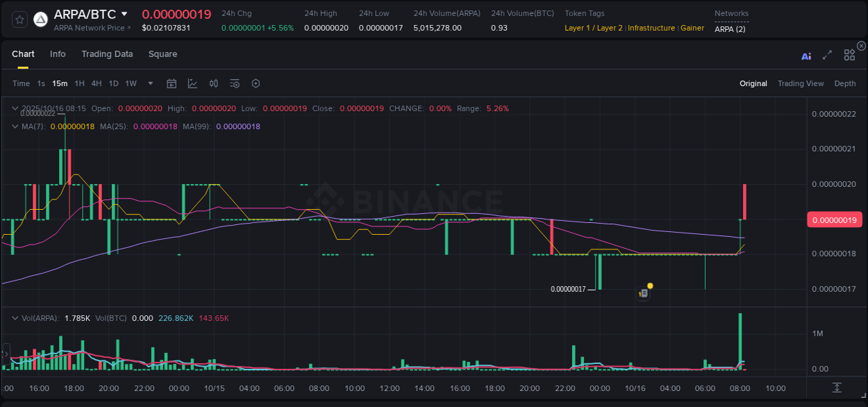This screenshot has height=407, width=868.
Task: Collapse the MA indicator legend chevron
Action: [15, 126]
